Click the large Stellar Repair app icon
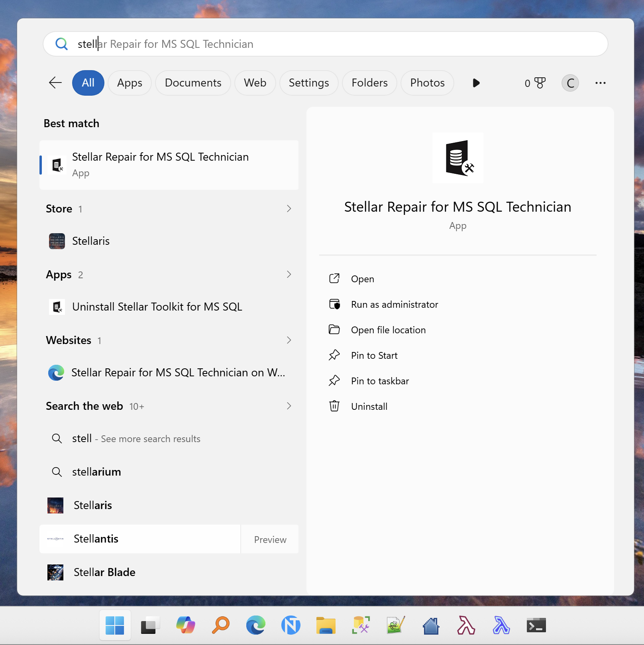The width and height of the screenshot is (644, 645). click(458, 158)
